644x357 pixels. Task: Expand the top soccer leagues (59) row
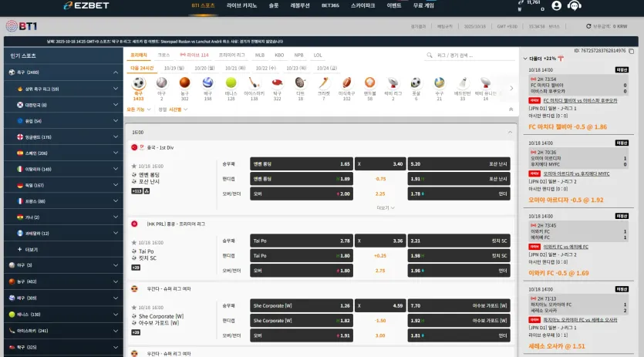pyautogui.click(x=64, y=89)
